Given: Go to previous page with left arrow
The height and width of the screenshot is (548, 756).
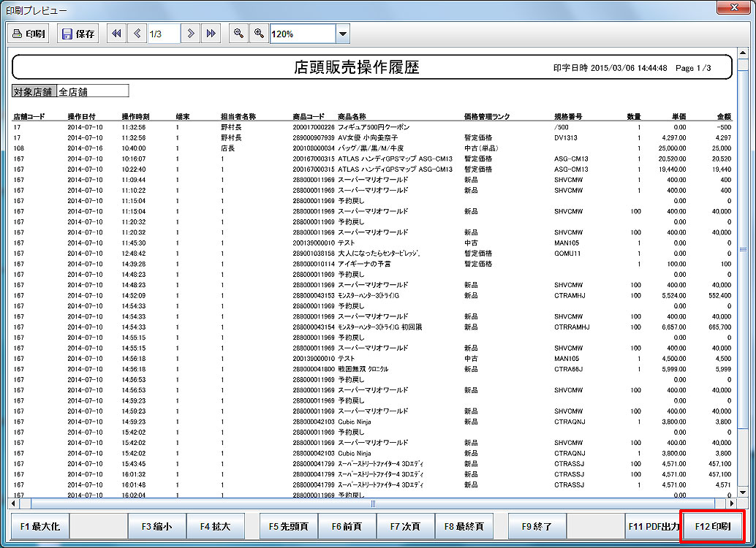Looking at the screenshot, I should click(137, 34).
